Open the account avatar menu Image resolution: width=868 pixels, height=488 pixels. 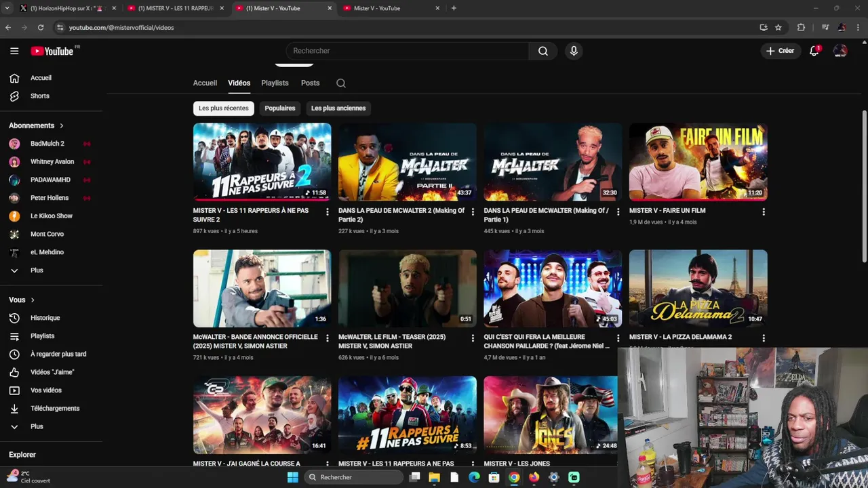tap(840, 51)
